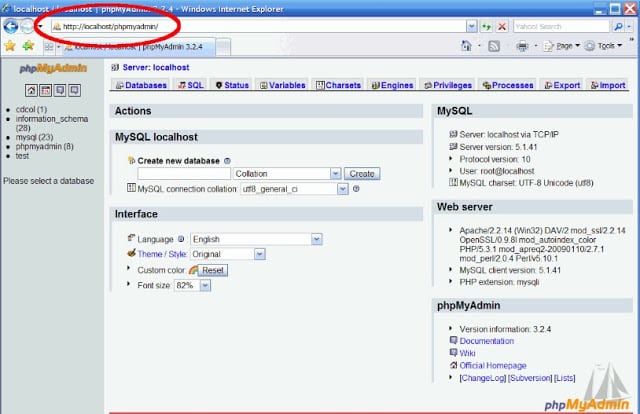Image resolution: width=640 pixels, height=414 pixels.
Task: Click the rainbow Custom color picker icon
Action: 193,270
